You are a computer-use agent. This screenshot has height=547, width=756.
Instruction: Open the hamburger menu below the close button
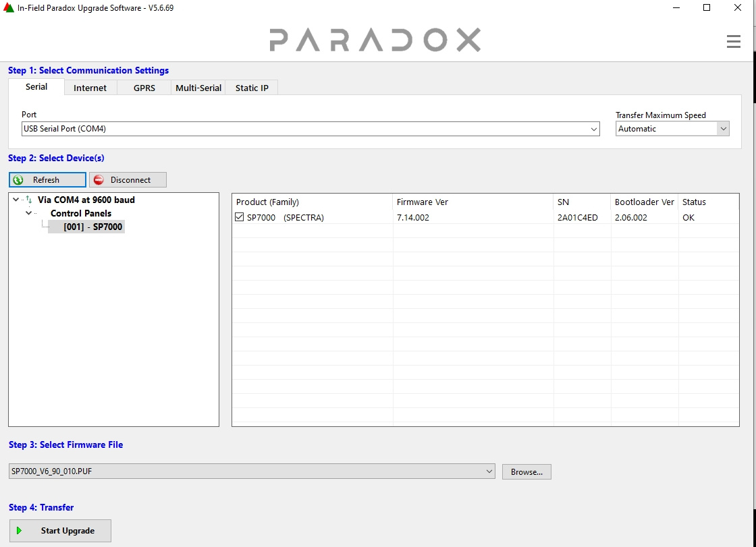(734, 41)
